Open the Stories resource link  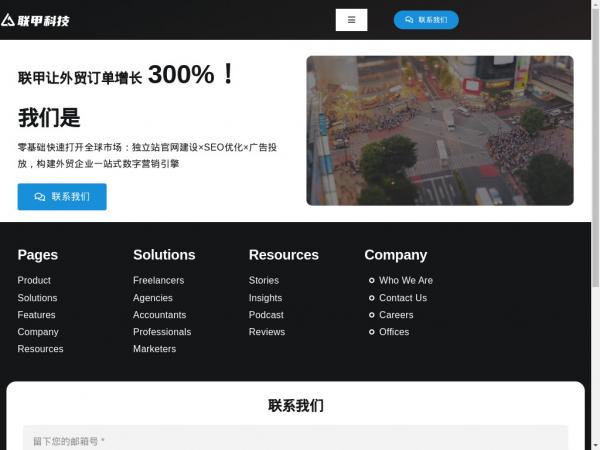tap(264, 280)
